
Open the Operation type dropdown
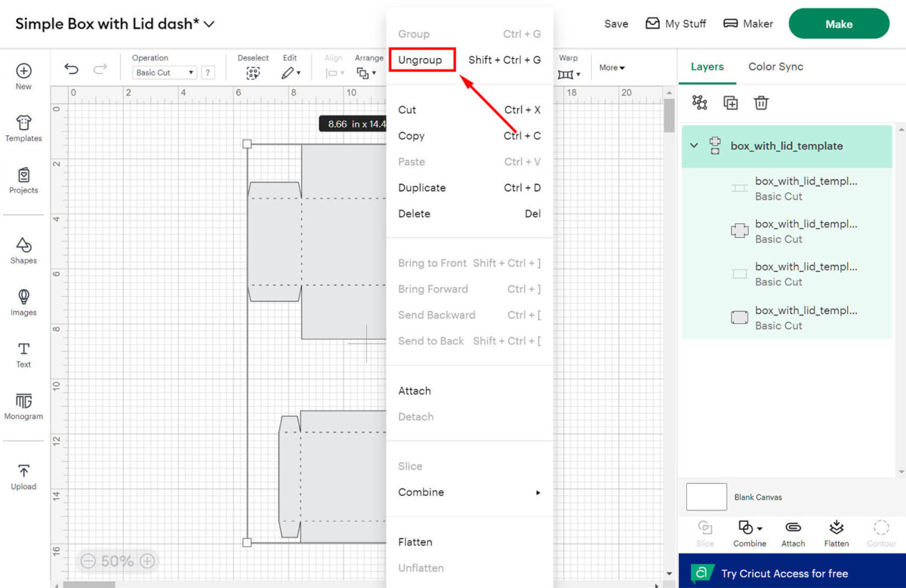coord(164,72)
